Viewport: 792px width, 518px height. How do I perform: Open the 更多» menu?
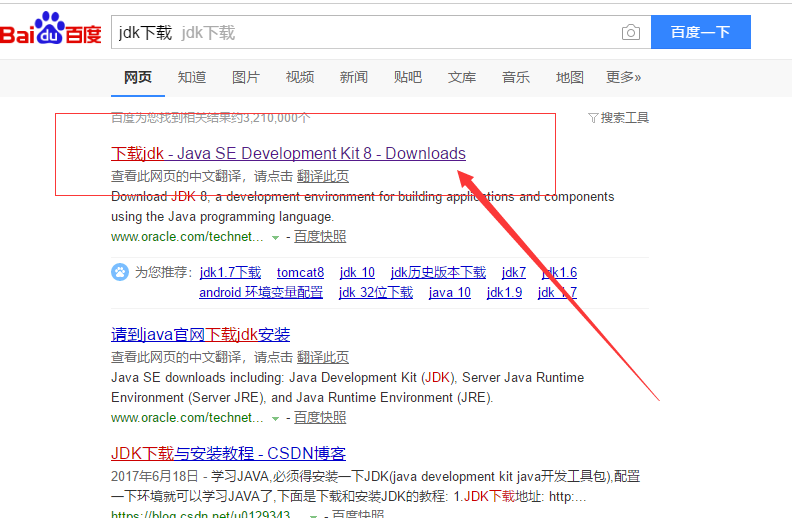tap(624, 77)
